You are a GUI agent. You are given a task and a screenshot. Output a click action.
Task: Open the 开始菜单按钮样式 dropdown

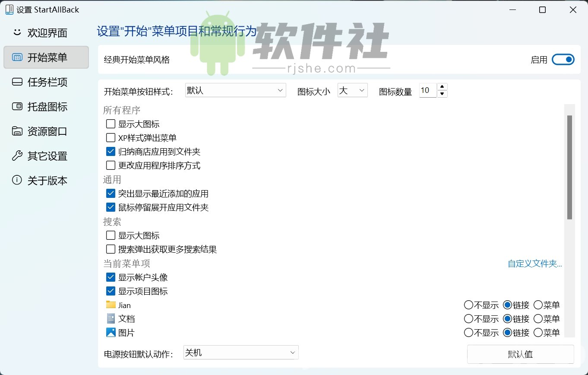coord(235,90)
